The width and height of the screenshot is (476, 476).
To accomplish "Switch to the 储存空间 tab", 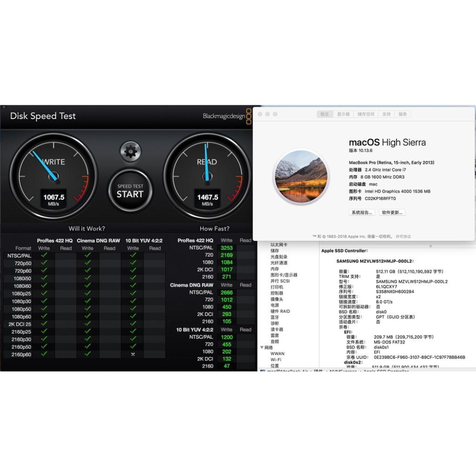I will pos(366,114).
